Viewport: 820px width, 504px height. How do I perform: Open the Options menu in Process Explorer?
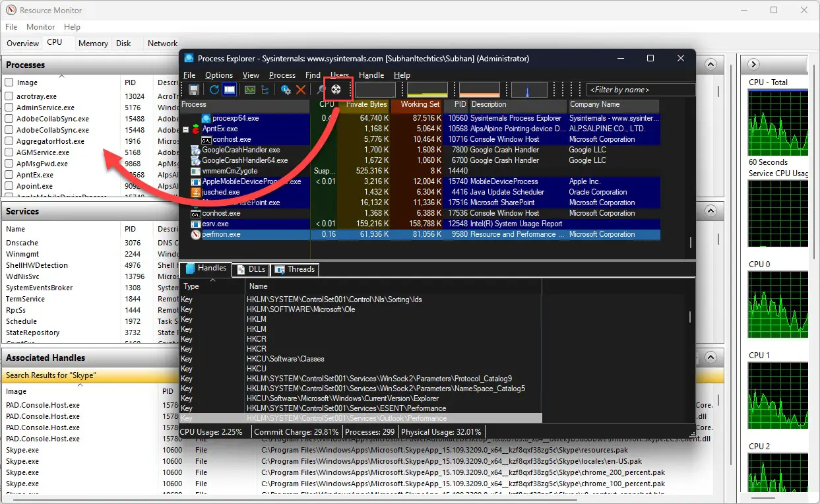pyautogui.click(x=219, y=75)
